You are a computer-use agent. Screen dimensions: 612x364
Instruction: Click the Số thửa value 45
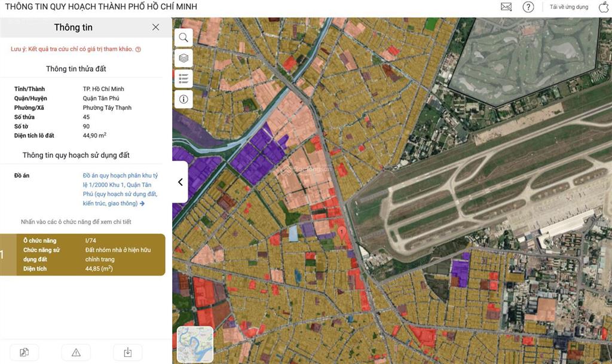[86, 117]
